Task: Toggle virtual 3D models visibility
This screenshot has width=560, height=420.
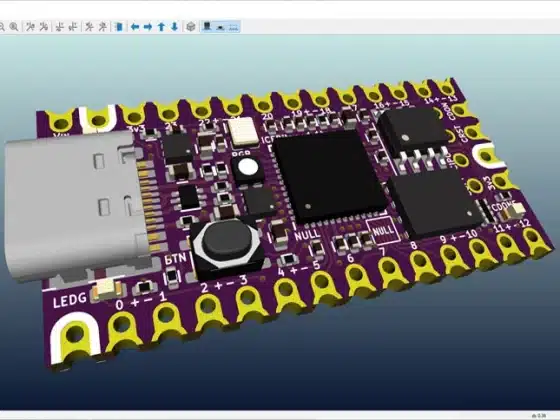Action: (x=234, y=27)
